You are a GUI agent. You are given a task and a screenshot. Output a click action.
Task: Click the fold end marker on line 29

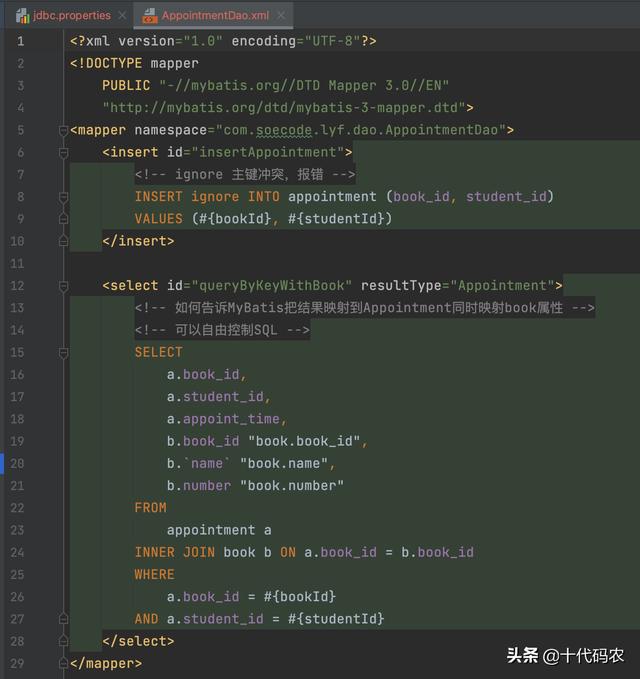tap(64, 663)
